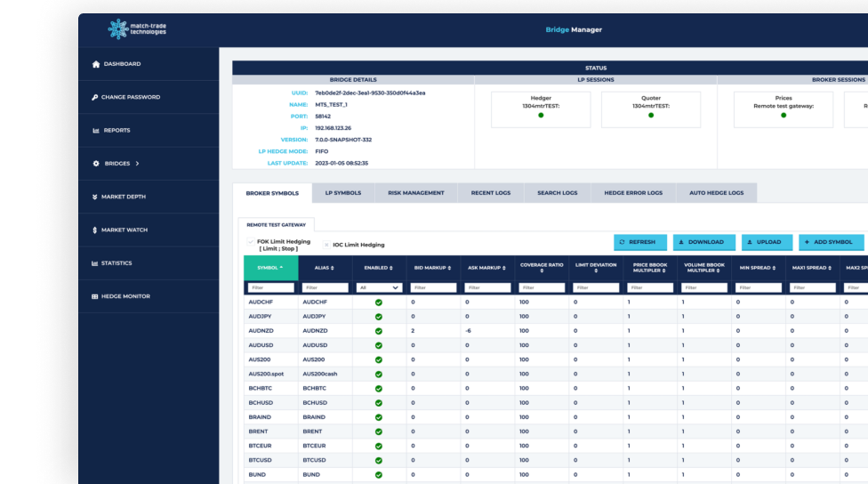Sort table by Symbol column
This screenshot has width=868, height=484.
click(x=270, y=268)
